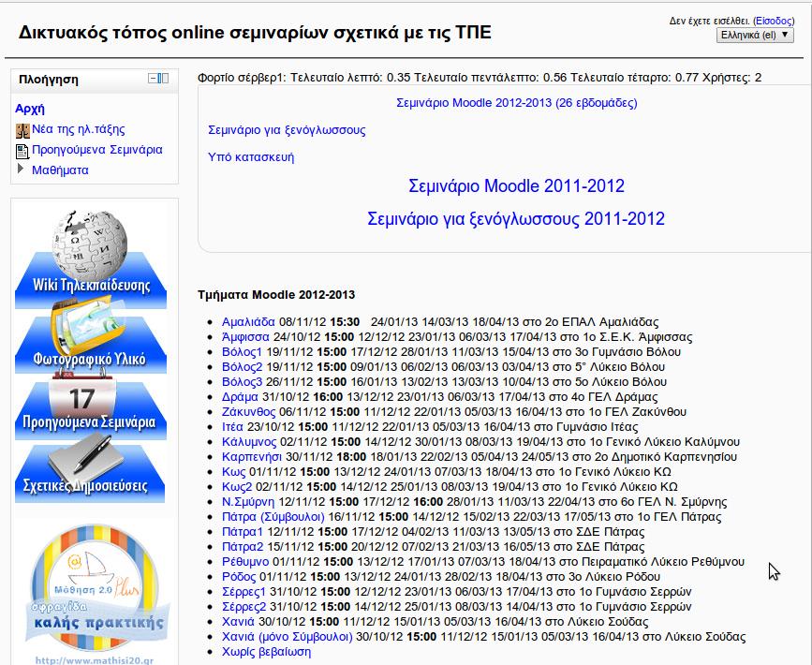Dock the Πλοήγηση block to the side
Viewport: 812px width, 665px height.
click(163, 78)
